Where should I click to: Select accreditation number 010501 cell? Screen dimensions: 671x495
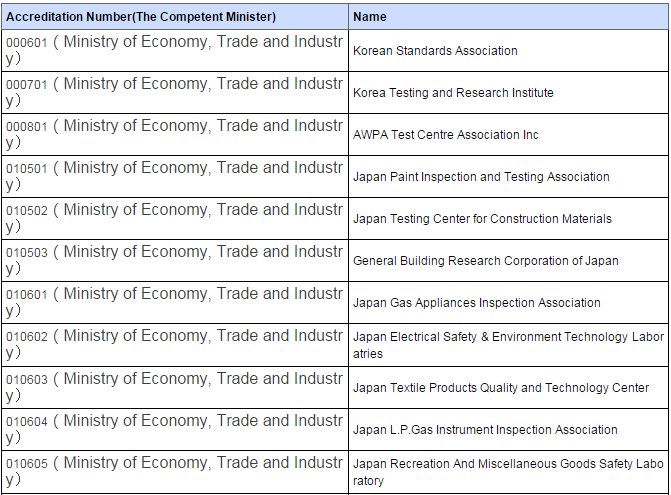[175, 176]
